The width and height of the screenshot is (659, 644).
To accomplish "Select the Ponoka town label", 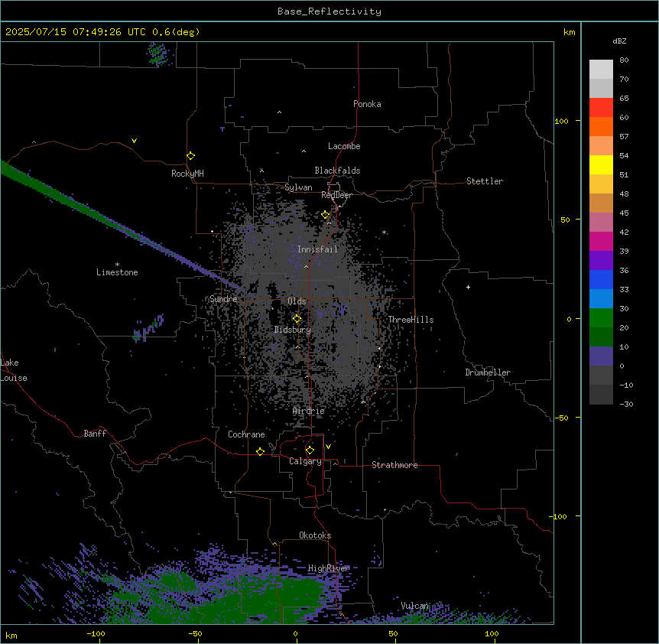I will point(367,104).
